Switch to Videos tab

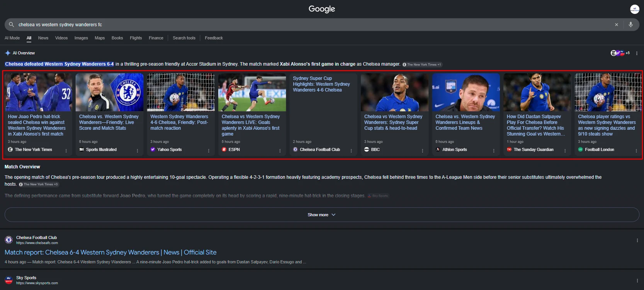pyautogui.click(x=61, y=38)
